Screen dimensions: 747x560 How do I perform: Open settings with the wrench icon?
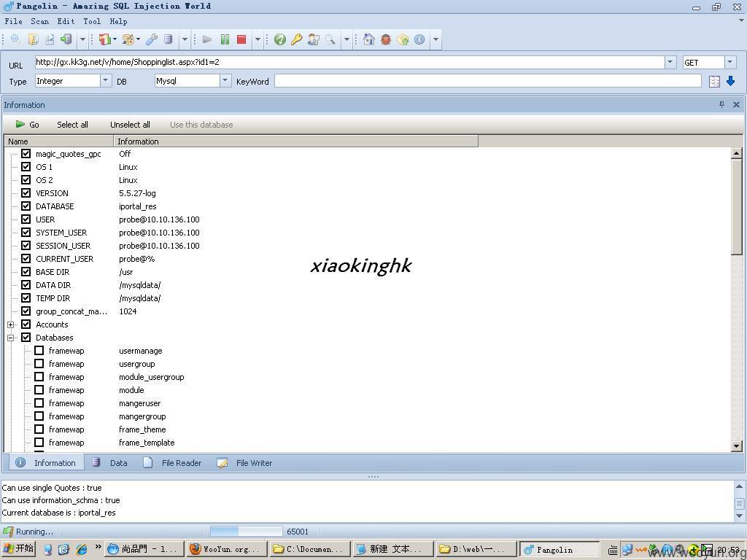[x=152, y=39]
